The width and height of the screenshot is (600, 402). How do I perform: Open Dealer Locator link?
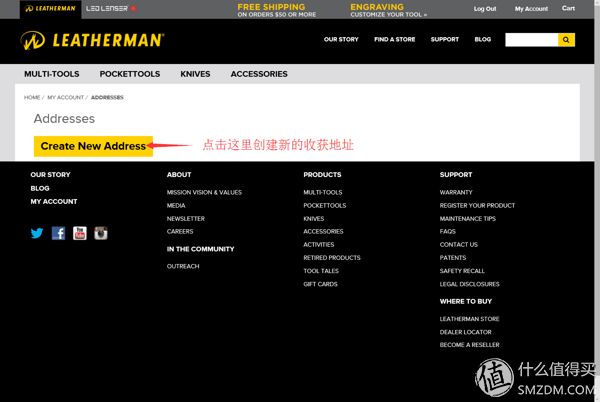pyautogui.click(x=465, y=332)
